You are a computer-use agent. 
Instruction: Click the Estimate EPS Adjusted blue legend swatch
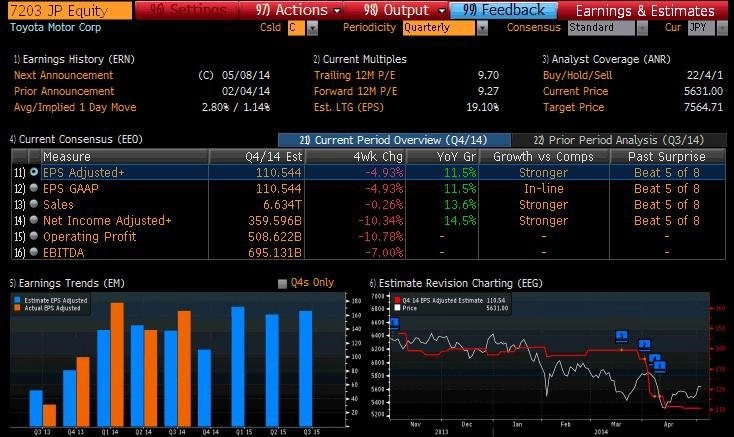coord(17,300)
